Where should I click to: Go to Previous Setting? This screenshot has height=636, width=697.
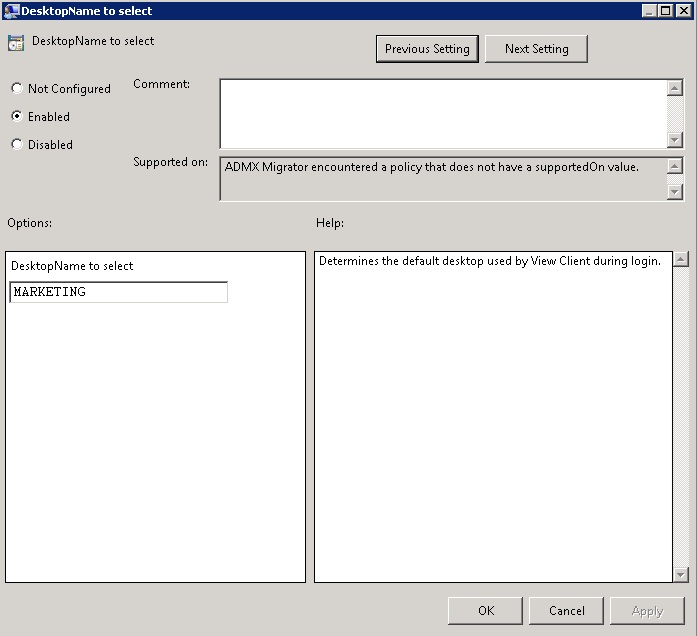point(427,49)
